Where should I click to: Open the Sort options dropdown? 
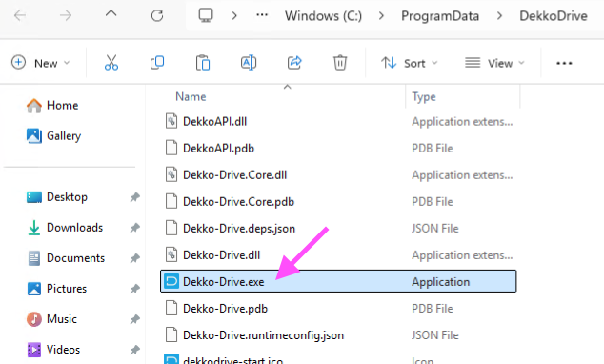(x=410, y=63)
